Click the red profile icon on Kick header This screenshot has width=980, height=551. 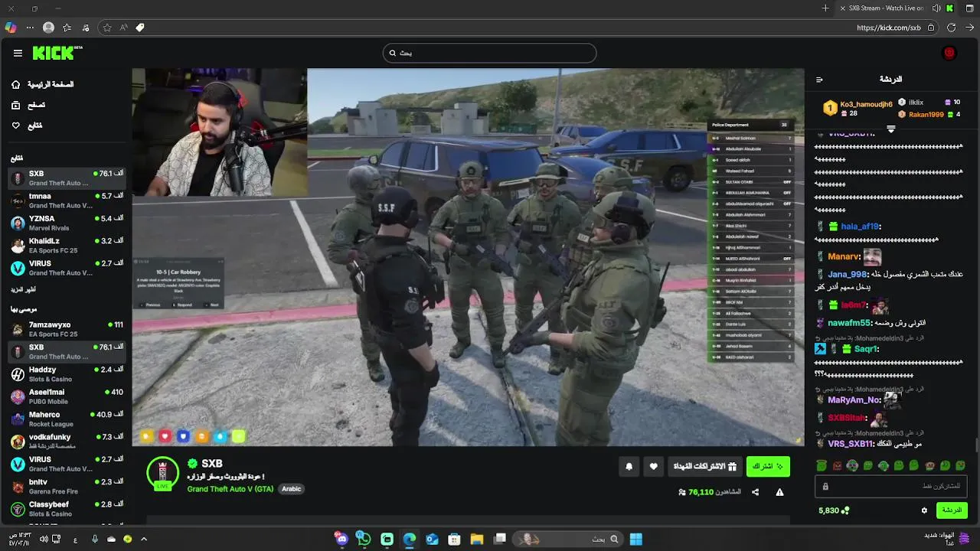(949, 53)
